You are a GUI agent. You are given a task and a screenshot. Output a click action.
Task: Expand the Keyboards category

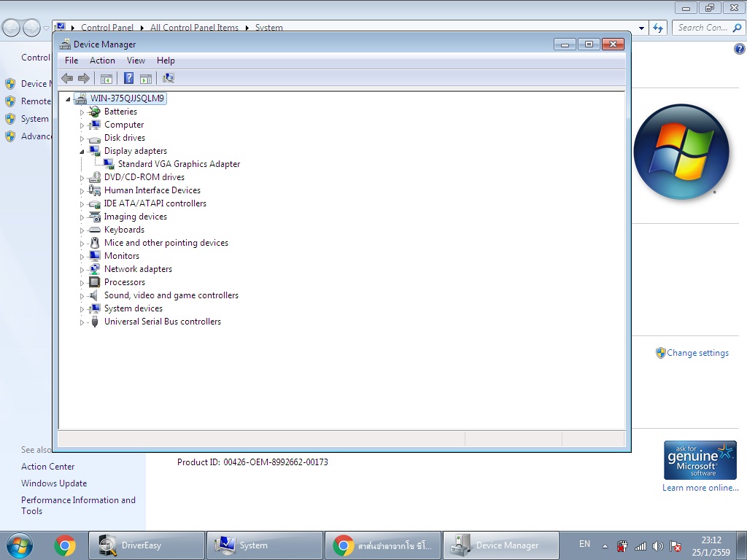click(x=82, y=230)
